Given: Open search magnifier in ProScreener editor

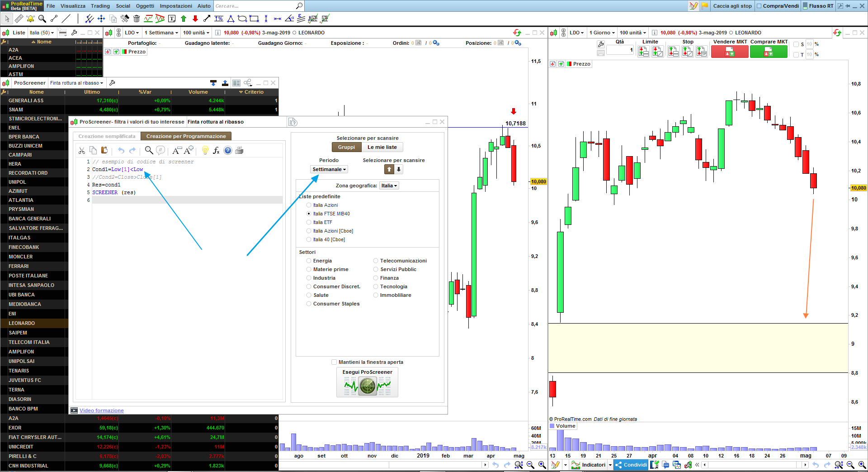Looking at the screenshot, I should point(149,151).
